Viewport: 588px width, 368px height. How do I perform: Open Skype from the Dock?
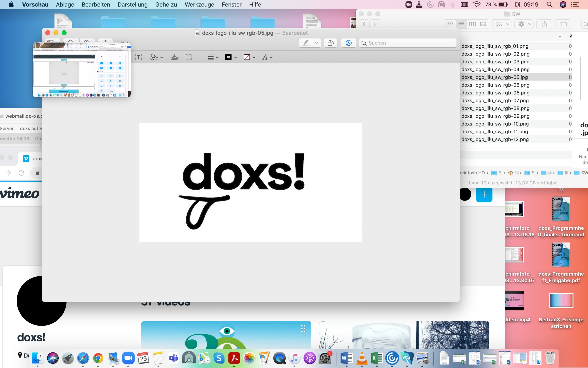[219, 358]
